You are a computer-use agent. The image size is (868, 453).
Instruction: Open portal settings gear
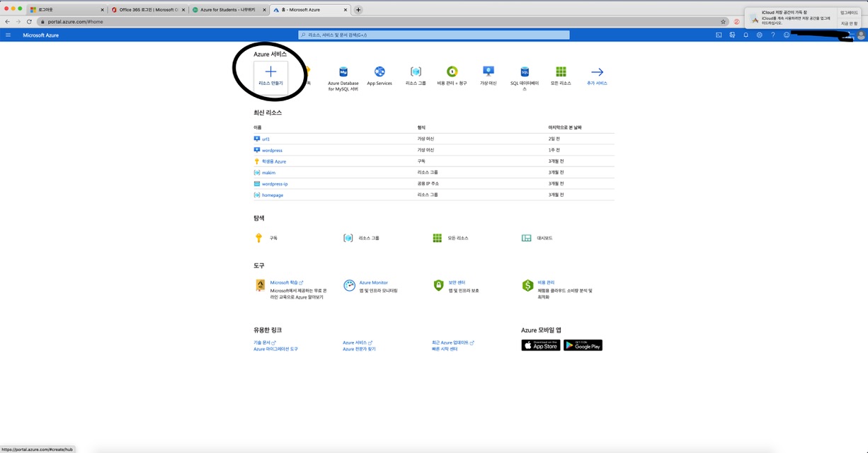(759, 35)
